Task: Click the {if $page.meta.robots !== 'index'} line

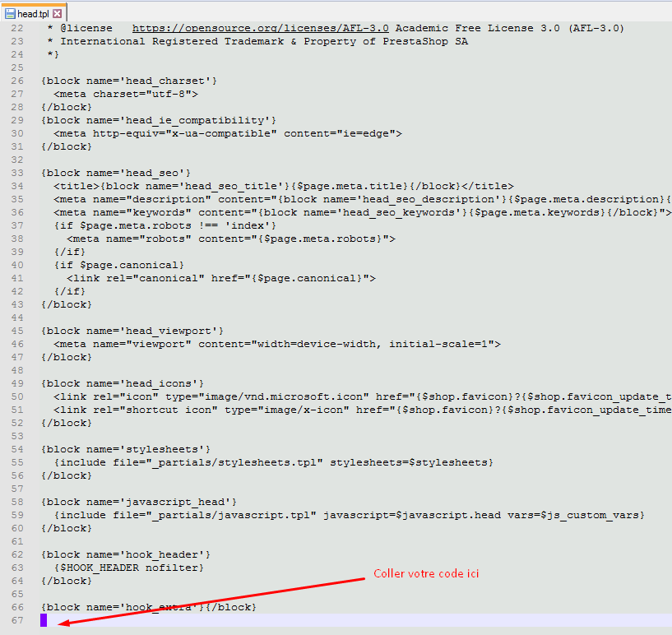Action: click(165, 226)
